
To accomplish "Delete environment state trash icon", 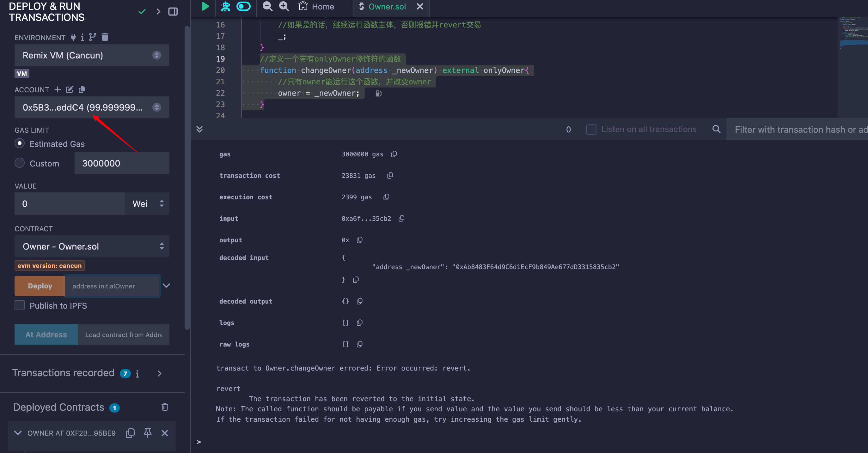I will [105, 37].
